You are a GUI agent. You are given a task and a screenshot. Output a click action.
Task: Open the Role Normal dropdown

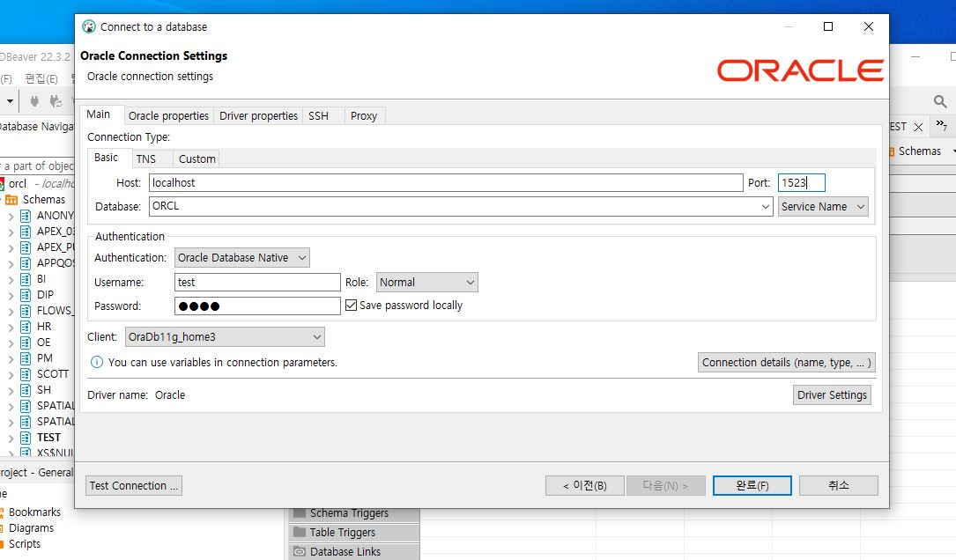click(426, 282)
